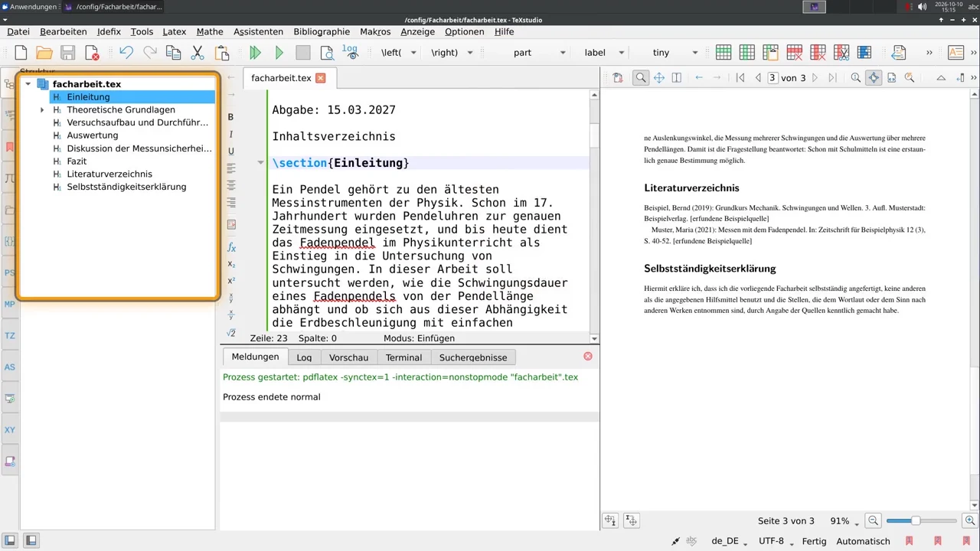Open a file with the folder icon
This screenshot has width=980, height=551.
[x=44, y=53]
